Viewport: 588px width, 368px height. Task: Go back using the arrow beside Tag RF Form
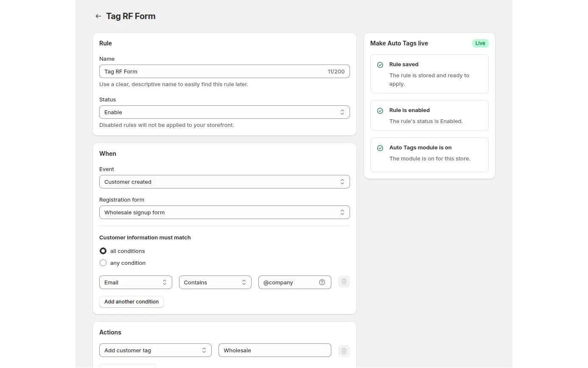[x=98, y=16]
